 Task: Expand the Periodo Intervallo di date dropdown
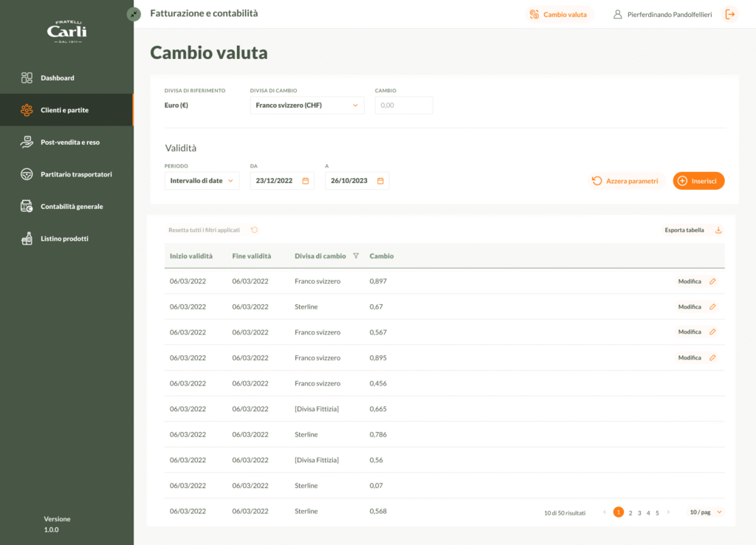pos(202,181)
